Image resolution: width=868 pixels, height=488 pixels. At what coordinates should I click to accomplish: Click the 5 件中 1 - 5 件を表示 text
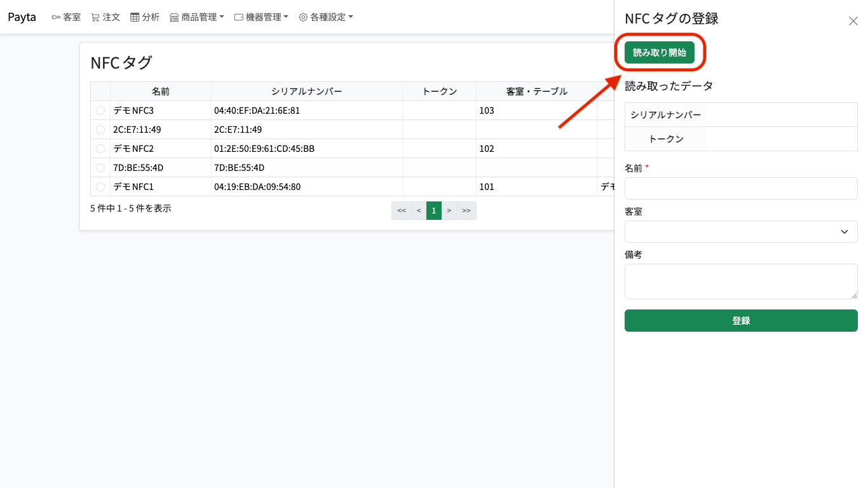click(131, 208)
